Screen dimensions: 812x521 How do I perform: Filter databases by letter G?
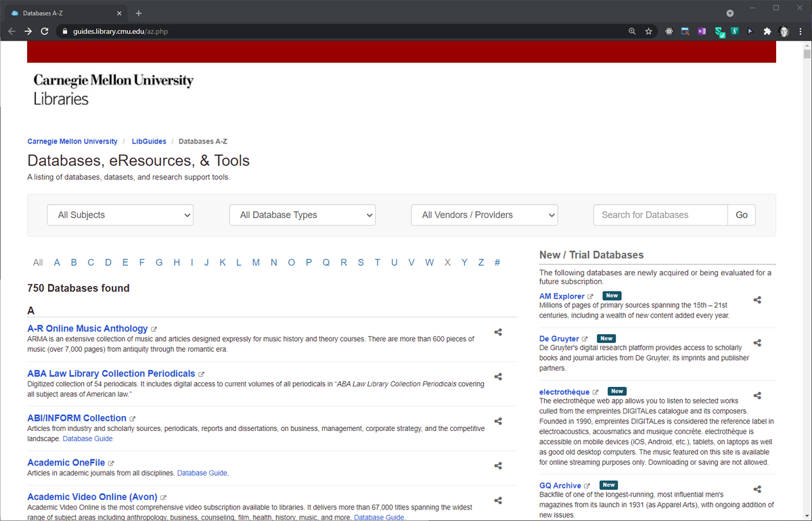coord(159,263)
